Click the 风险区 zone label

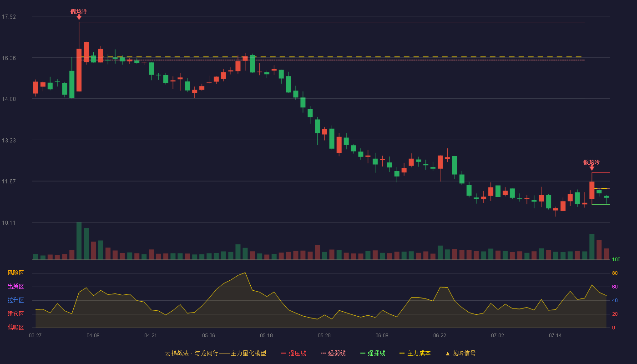pos(15,273)
